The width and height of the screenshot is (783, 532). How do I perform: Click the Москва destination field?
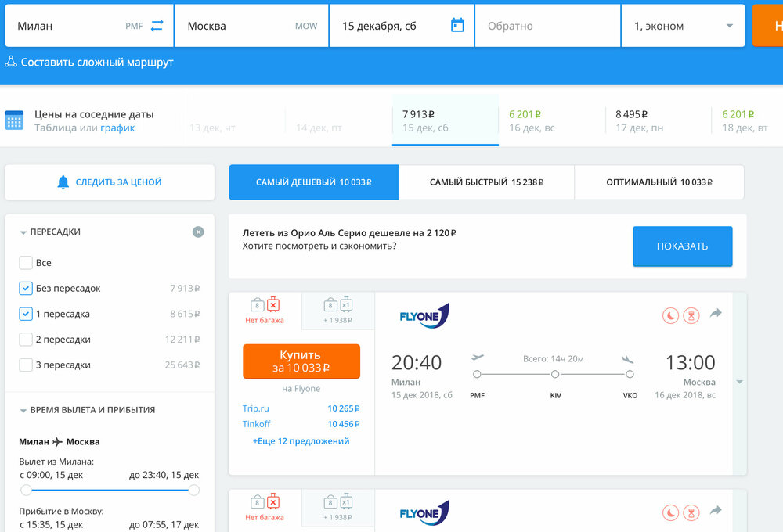[x=251, y=26]
